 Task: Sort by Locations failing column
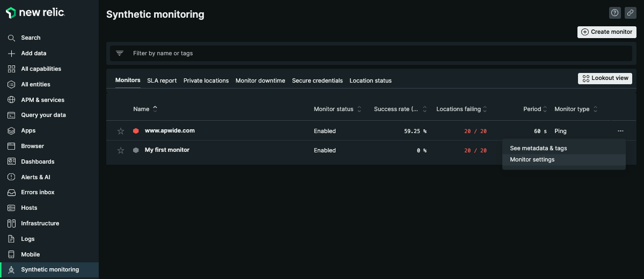(x=485, y=109)
